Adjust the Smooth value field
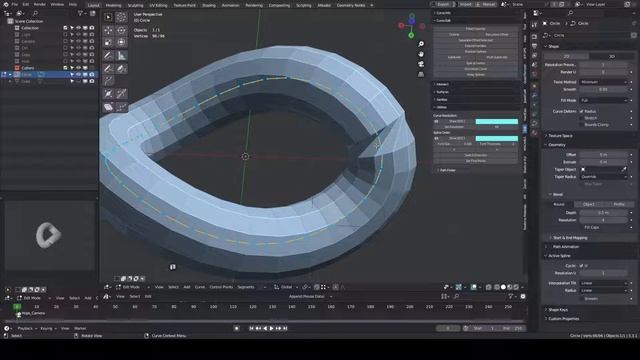The image size is (640, 360). 603,89
